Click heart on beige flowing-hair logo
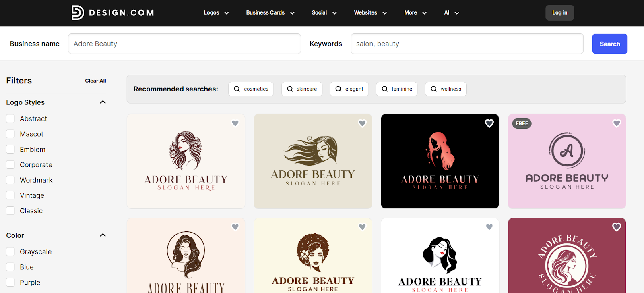The width and height of the screenshot is (644, 293). [362, 123]
